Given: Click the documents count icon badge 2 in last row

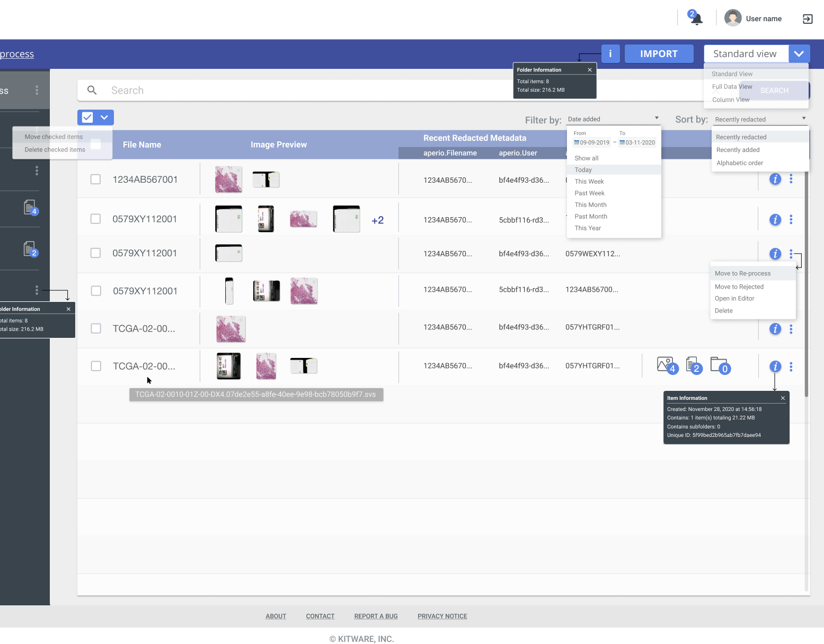Looking at the screenshot, I should click(x=694, y=365).
